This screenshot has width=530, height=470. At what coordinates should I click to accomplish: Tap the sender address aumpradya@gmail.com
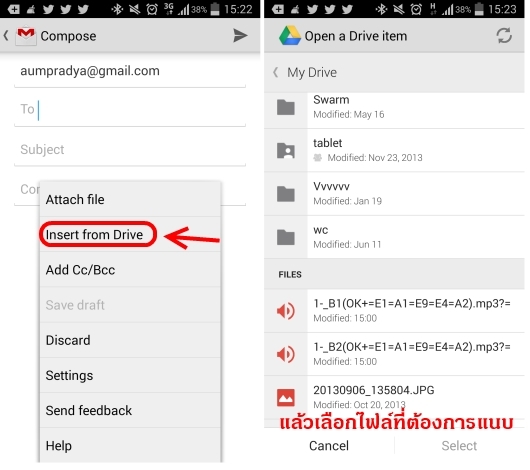pos(90,71)
